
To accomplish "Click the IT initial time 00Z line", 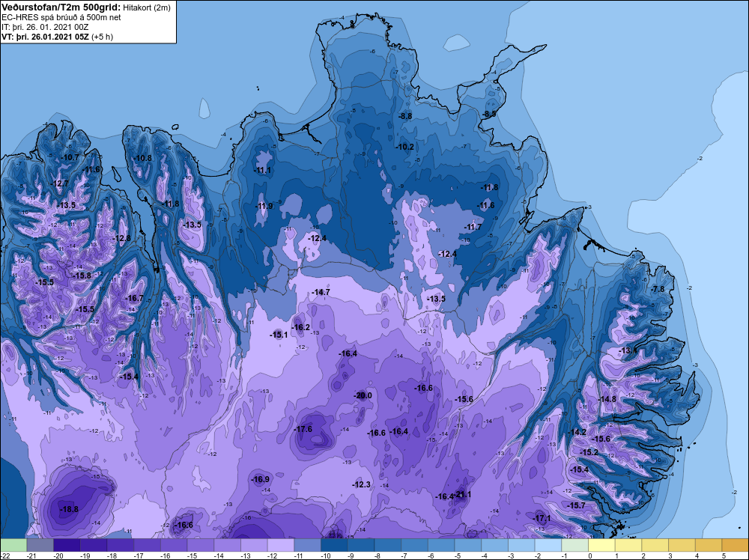I will click(x=45, y=27).
